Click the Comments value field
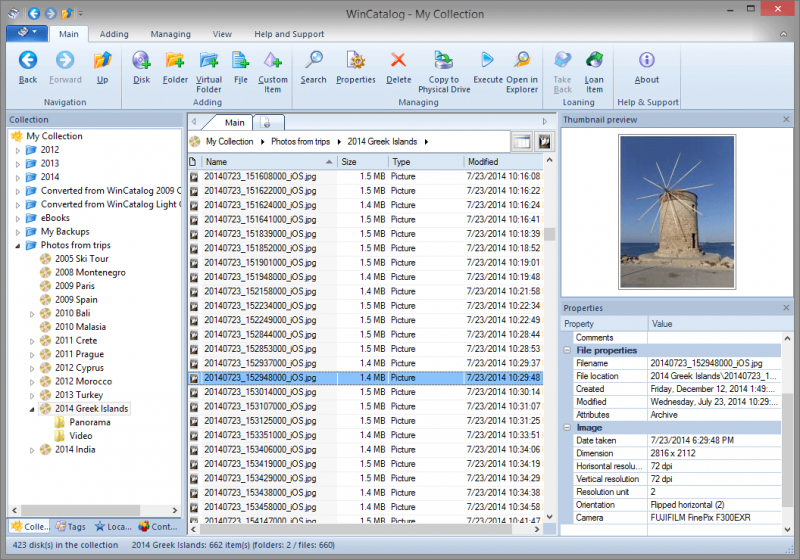The image size is (800, 560). tap(714, 338)
